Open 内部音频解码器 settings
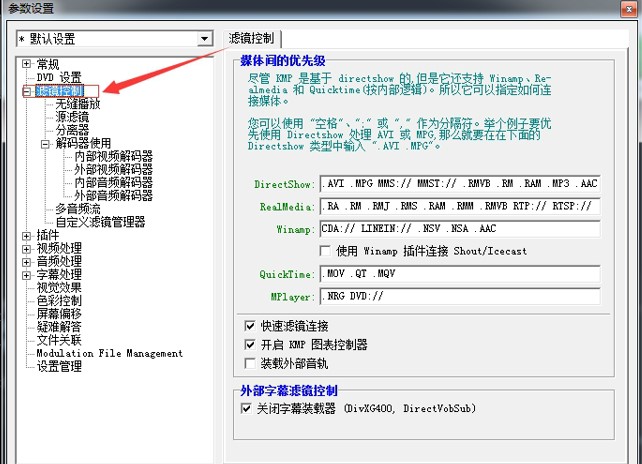 pos(113,183)
